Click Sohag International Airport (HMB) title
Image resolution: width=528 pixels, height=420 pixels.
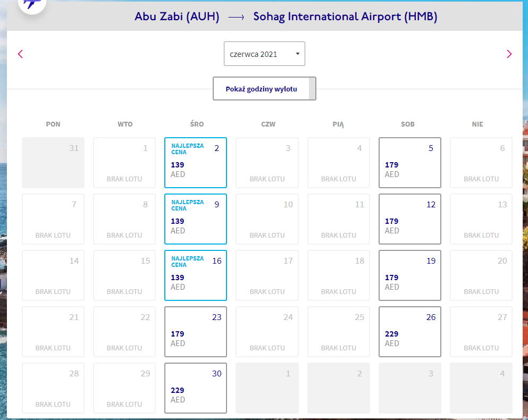(x=345, y=16)
